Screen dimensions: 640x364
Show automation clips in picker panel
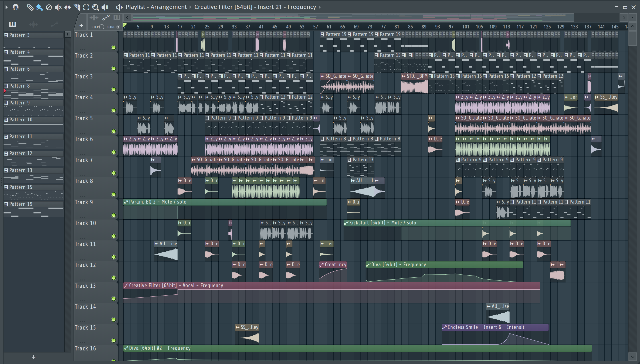pos(54,24)
